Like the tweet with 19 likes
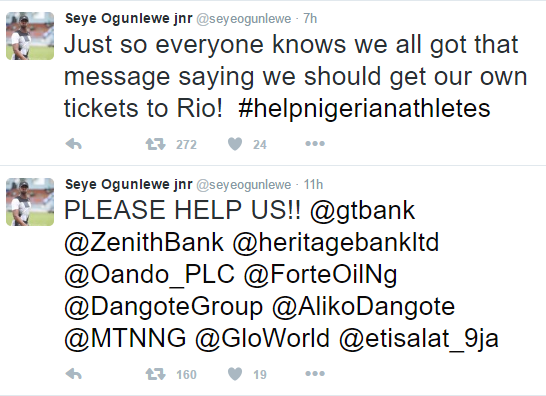546x396 pixels. pos(235,374)
